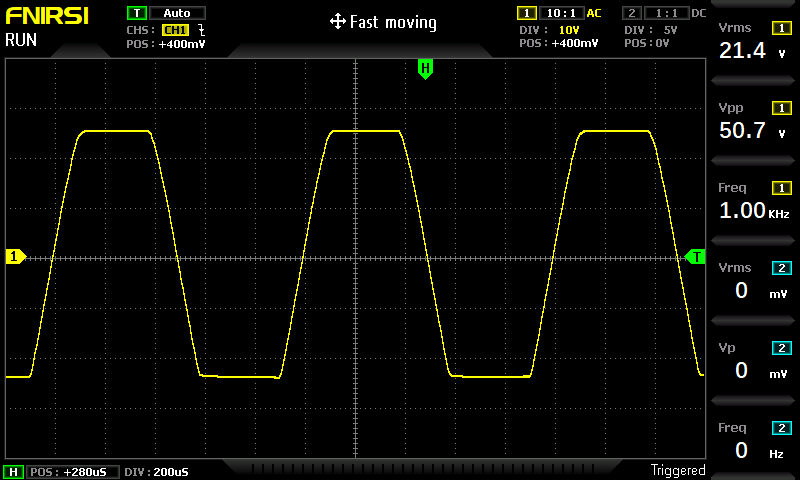
Task: Click the green T trigger level marker
Action: point(695,257)
